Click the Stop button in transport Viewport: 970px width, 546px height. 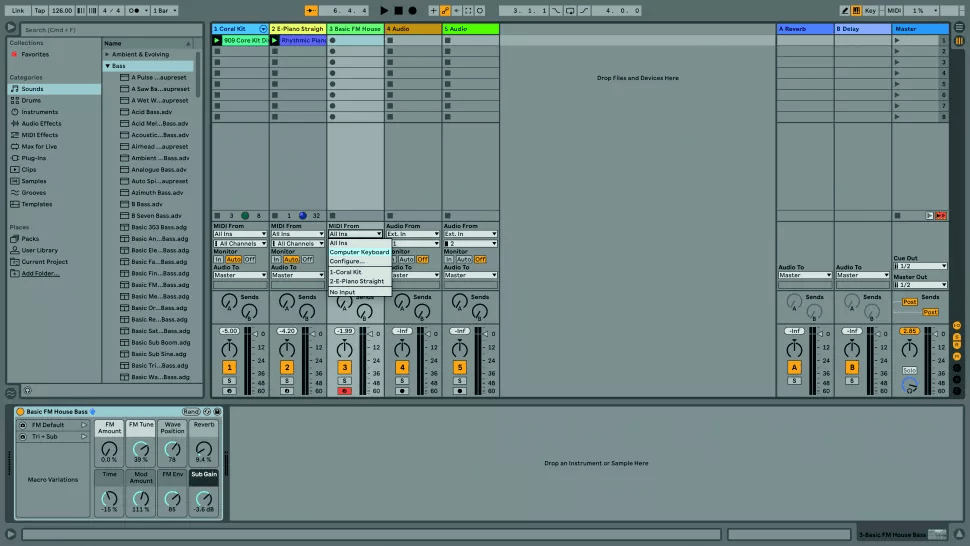click(398, 10)
